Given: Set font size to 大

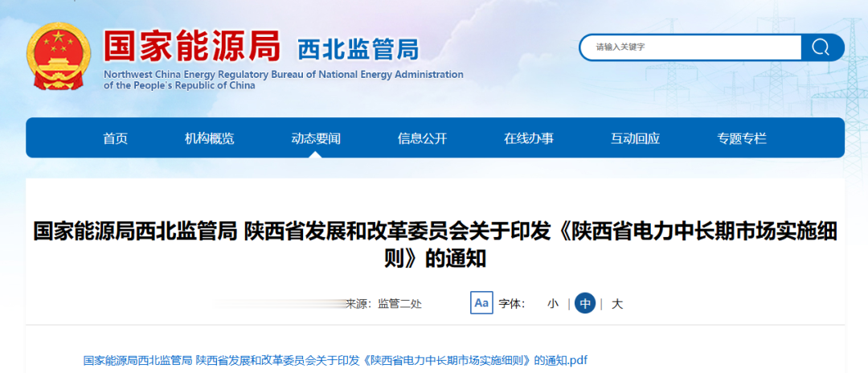Looking at the screenshot, I should [x=617, y=304].
